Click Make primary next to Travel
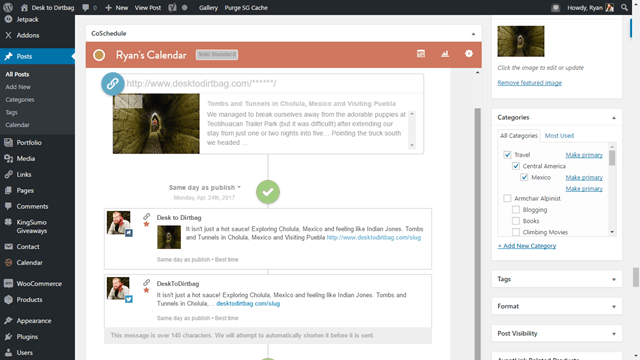This screenshot has width=640, height=360. [584, 155]
